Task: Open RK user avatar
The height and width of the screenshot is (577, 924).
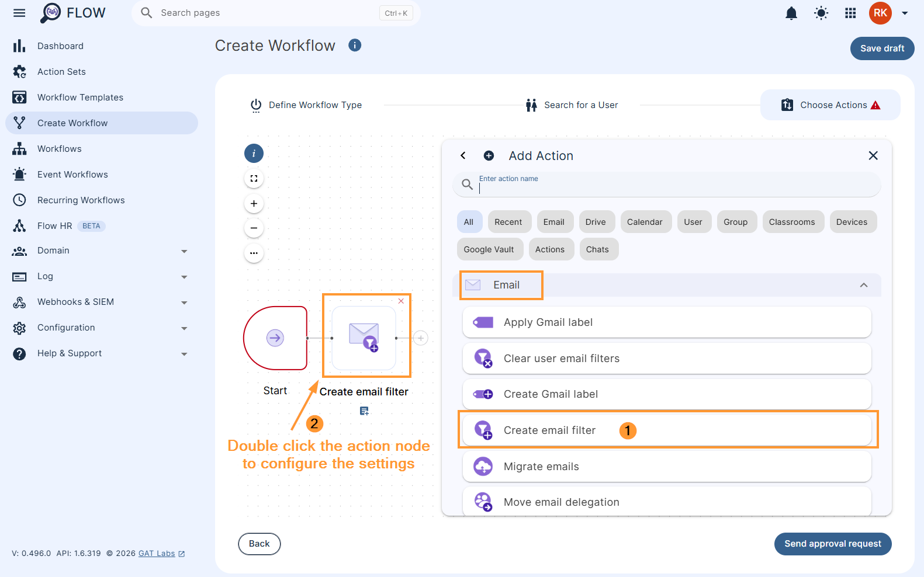Action: [x=880, y=13]
